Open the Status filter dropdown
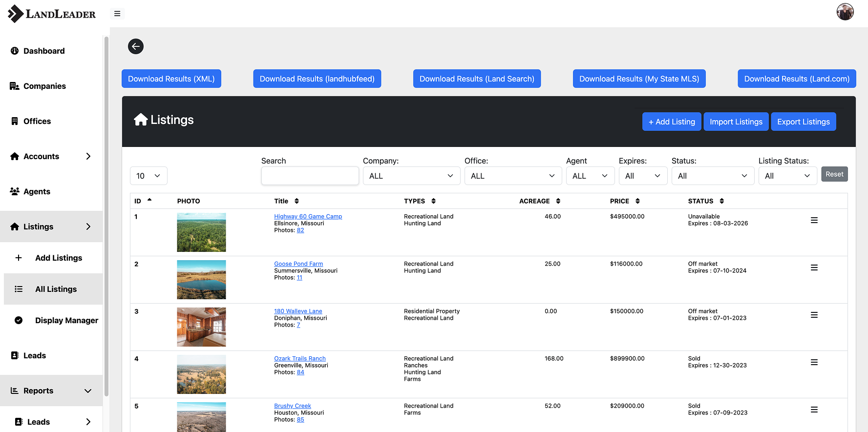Image resolution: width=868 pixels, height=432 pixels. [713, 176]
